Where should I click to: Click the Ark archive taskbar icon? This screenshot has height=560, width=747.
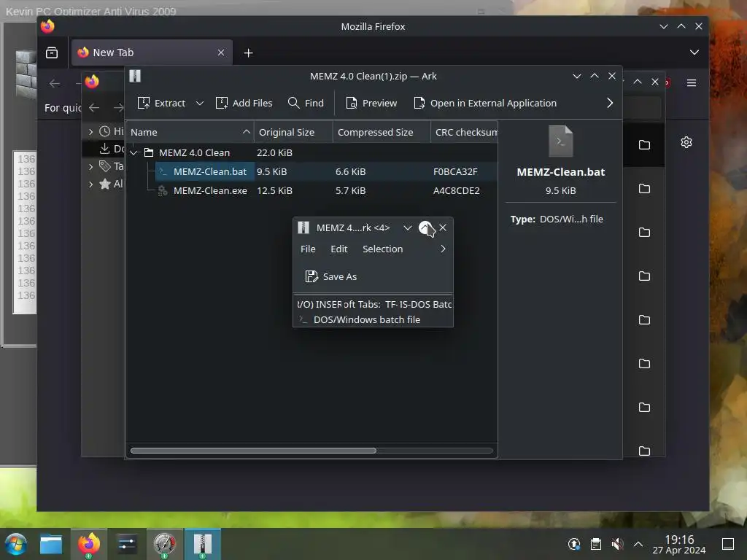[x=203, y=544]
